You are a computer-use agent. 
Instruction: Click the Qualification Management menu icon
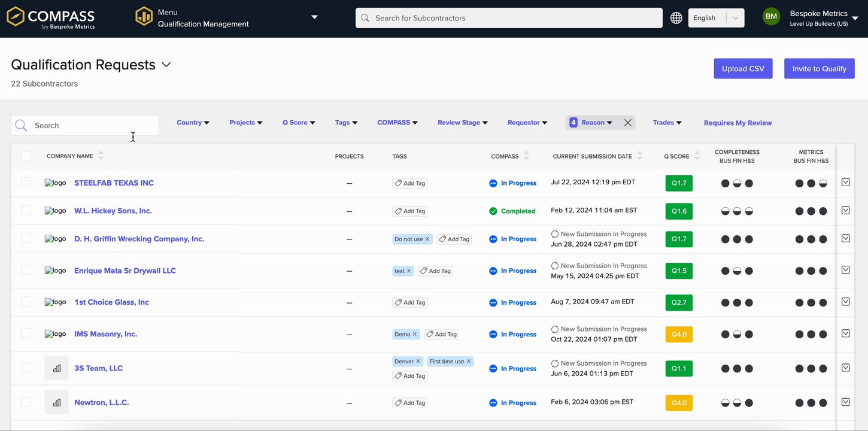(144, 17)
